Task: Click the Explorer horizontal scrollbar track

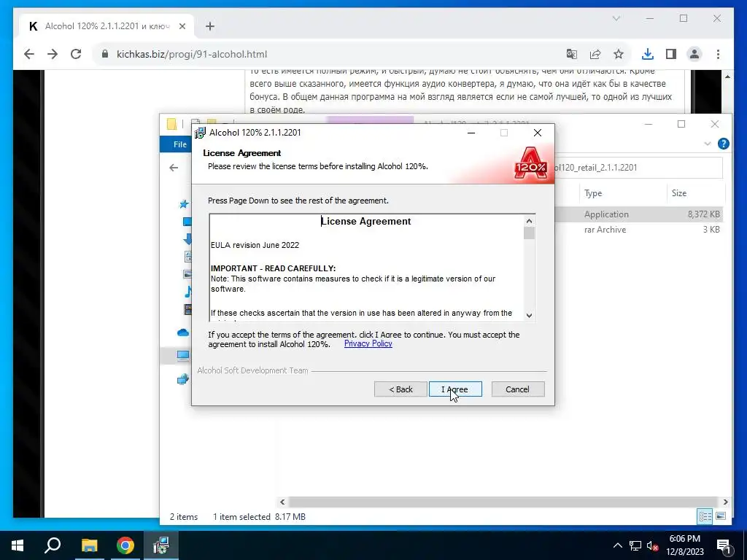Action: tap(503, 502)
